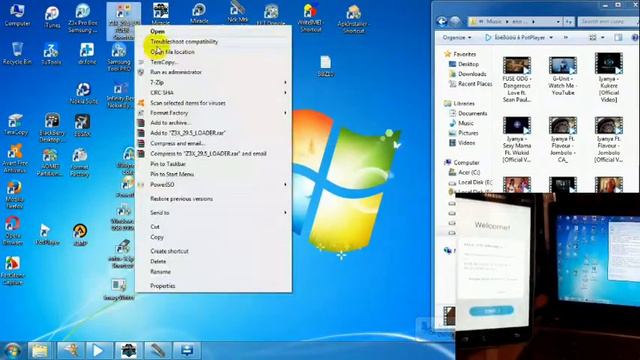The image size is (640, 360).
Task: Select the PotPlayer desktop shortcut
Action: tap(47, 234)
